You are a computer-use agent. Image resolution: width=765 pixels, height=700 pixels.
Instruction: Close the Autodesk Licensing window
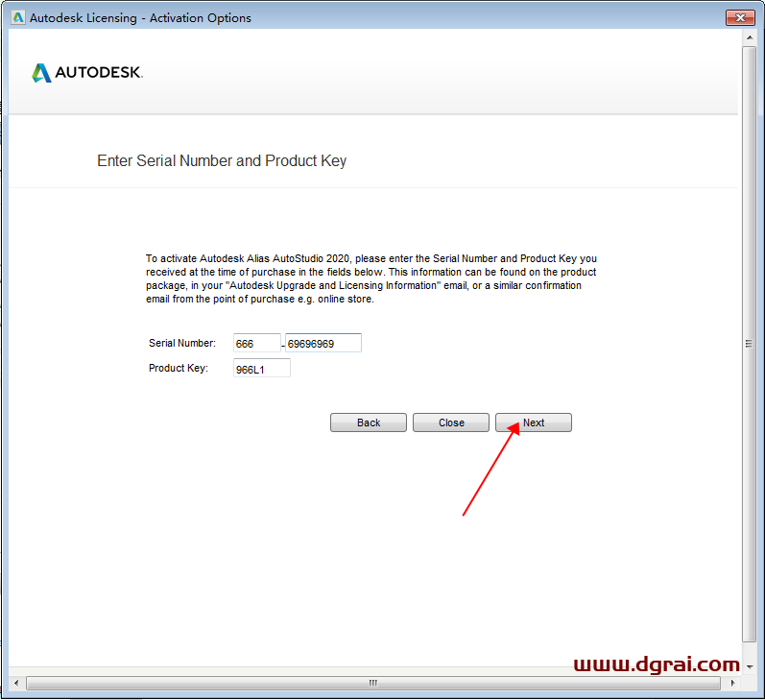pos(740,17)
